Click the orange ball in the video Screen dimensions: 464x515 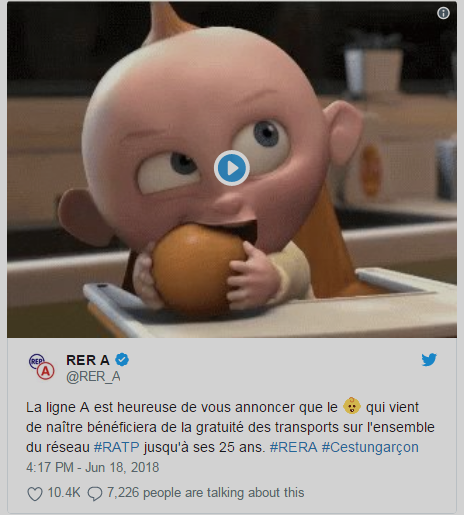[198, 267]
